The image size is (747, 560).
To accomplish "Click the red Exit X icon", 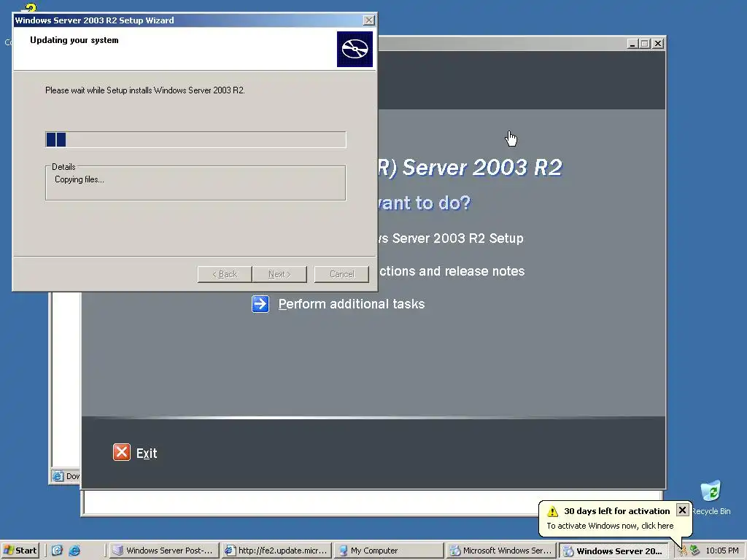I will point(122,452).
